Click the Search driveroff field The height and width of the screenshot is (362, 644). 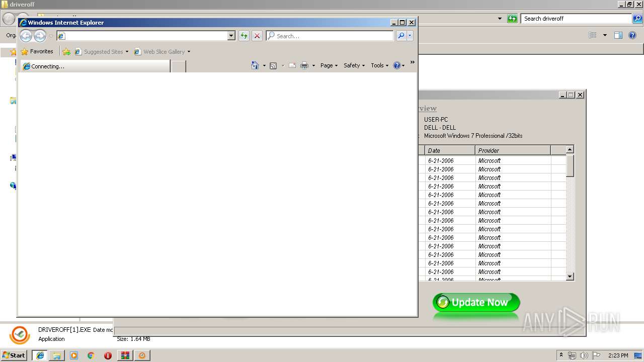pos(577,19)
